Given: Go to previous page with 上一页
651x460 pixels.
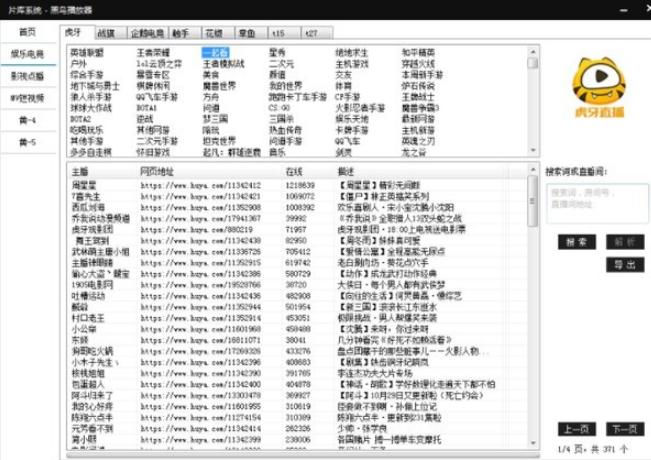Looking at the screenshot, I should tap(575, 429).
